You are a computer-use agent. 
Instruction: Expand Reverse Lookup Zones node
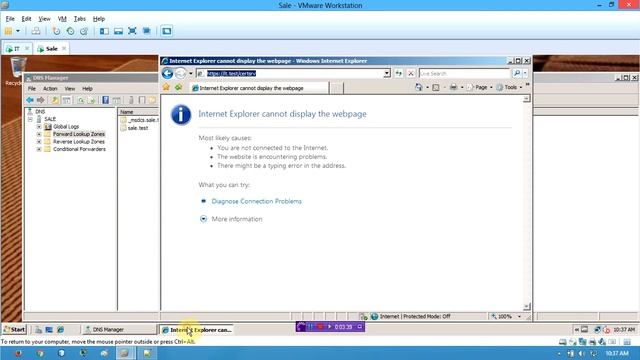[x=39, y=142]
